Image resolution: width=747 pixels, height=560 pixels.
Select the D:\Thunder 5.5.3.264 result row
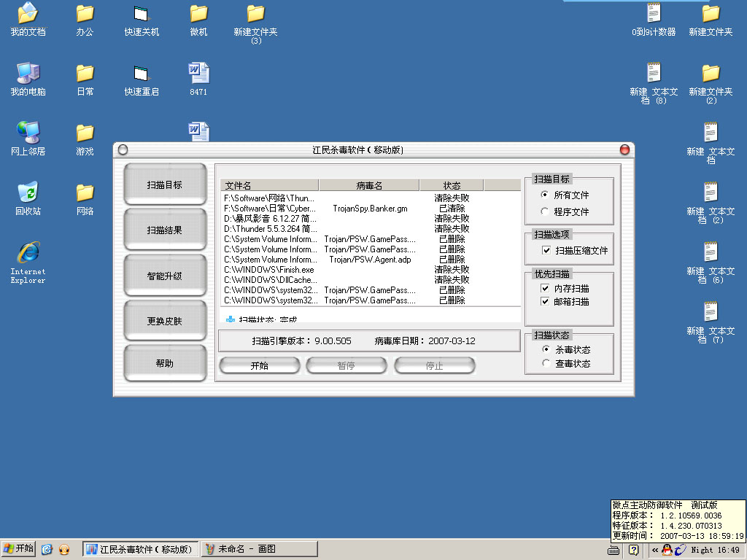pos(370,228)
